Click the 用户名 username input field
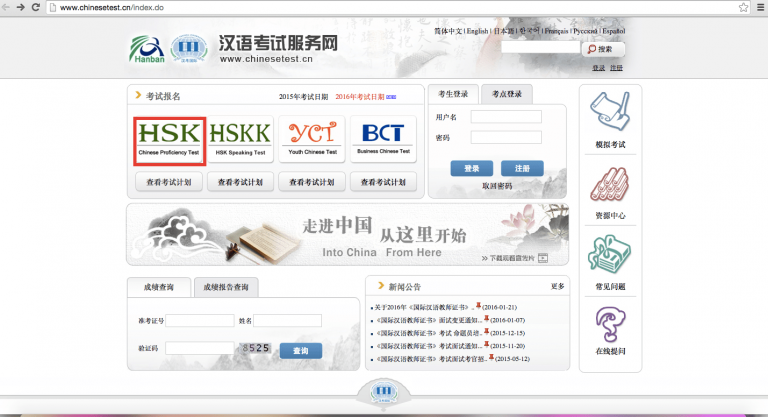This screenshot has width=768, height=417. (x=506, y=117)
